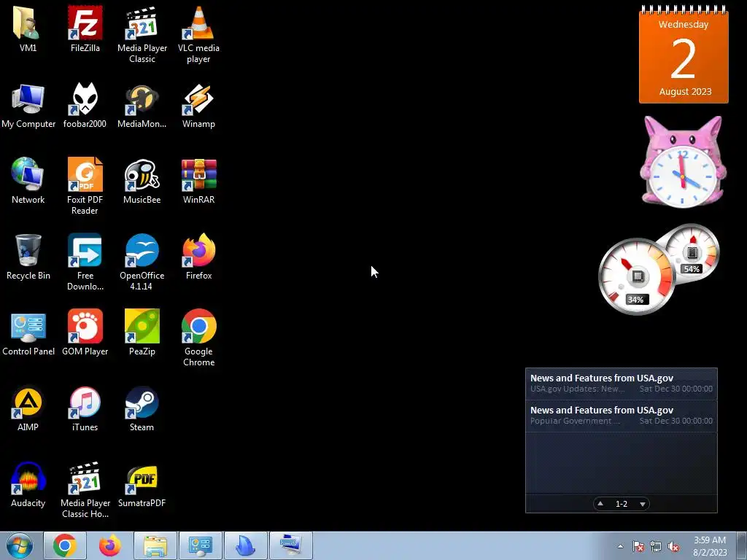Click the blue shark fin taskbar icon
This screenshot has width=747, height=560.
pos(245,545)
